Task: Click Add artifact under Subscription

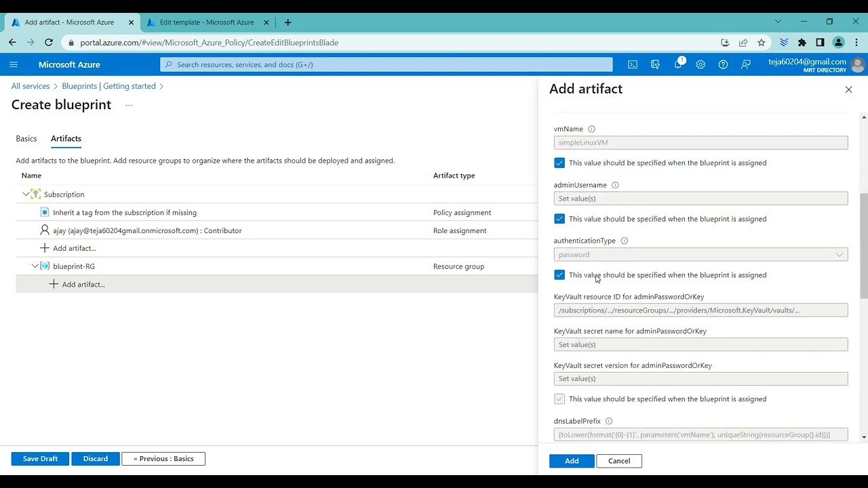Action: tap(75, 248)
